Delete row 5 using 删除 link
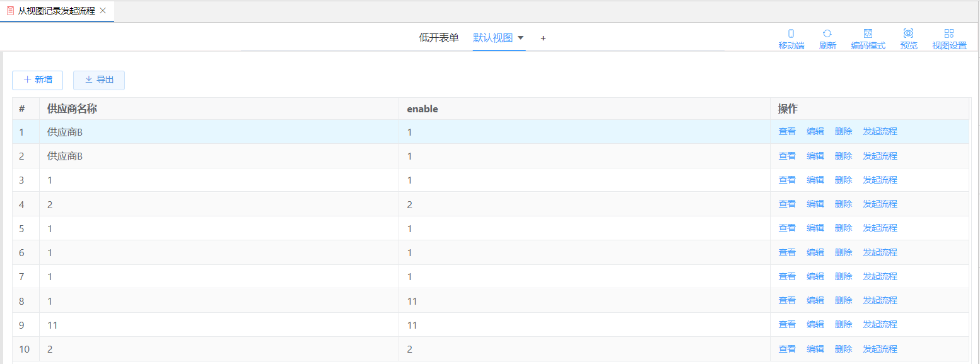 tap(843, 228)
